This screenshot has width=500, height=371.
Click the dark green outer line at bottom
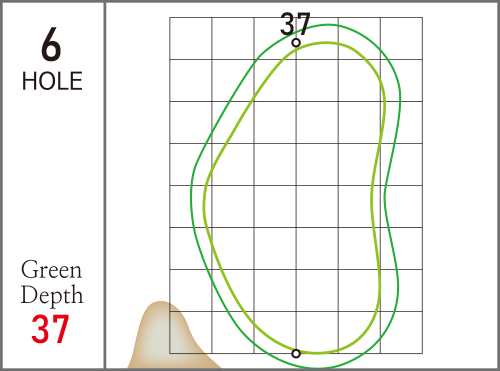318,368
